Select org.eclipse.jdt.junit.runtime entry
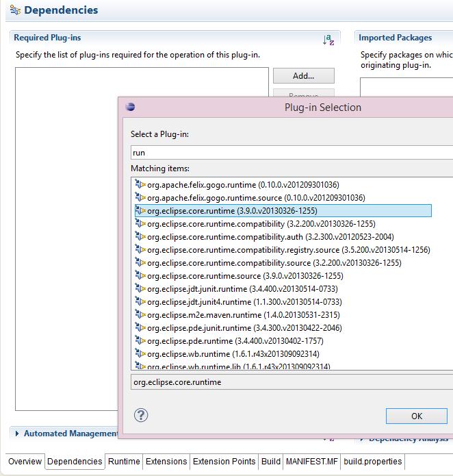The height and width of the screenshot is (476, 453). coord(236,289)
